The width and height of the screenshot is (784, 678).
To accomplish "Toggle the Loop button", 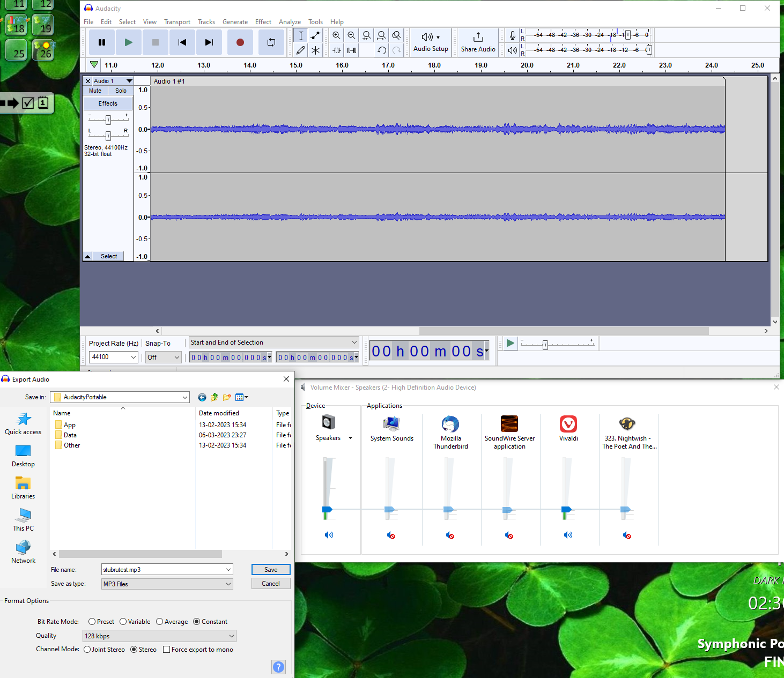I will click(x=271, y=42).
